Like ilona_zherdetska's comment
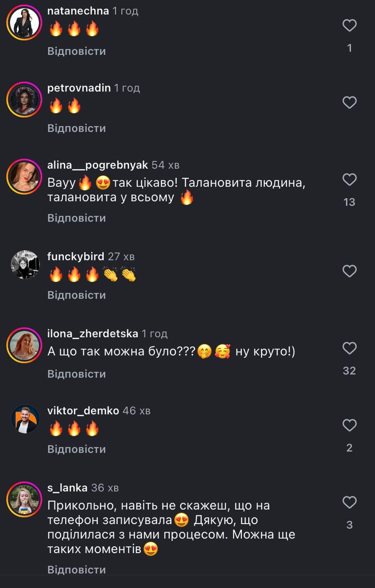Image resolution: width=375 pixels, height=588 pixels. [x=350, y=349]
